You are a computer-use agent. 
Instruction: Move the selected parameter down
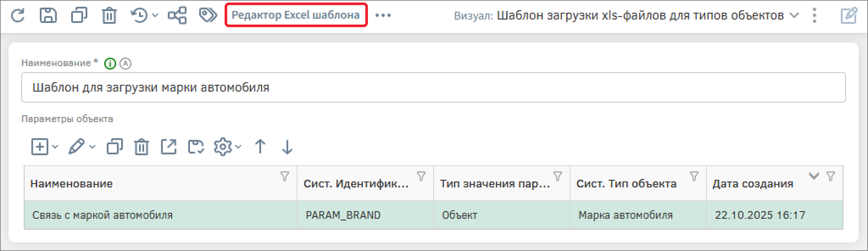[x=287, y=147]
